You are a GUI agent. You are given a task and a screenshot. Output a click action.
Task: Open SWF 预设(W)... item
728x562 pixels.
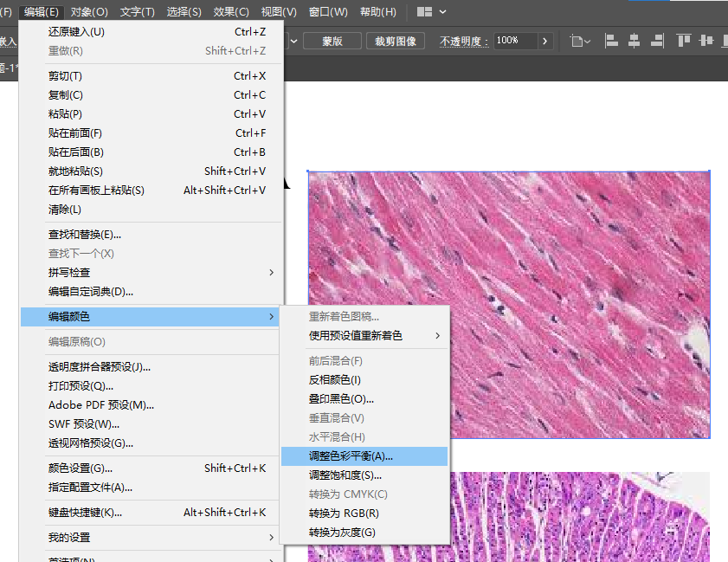pyautogui.click(x=151, y=424)
